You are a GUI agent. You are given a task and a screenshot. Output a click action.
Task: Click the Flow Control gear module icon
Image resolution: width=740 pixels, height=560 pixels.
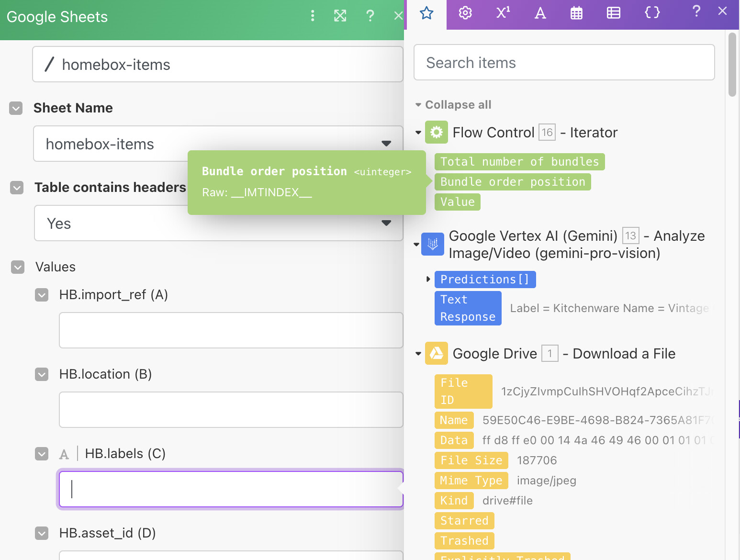click(x=437, y=132)
